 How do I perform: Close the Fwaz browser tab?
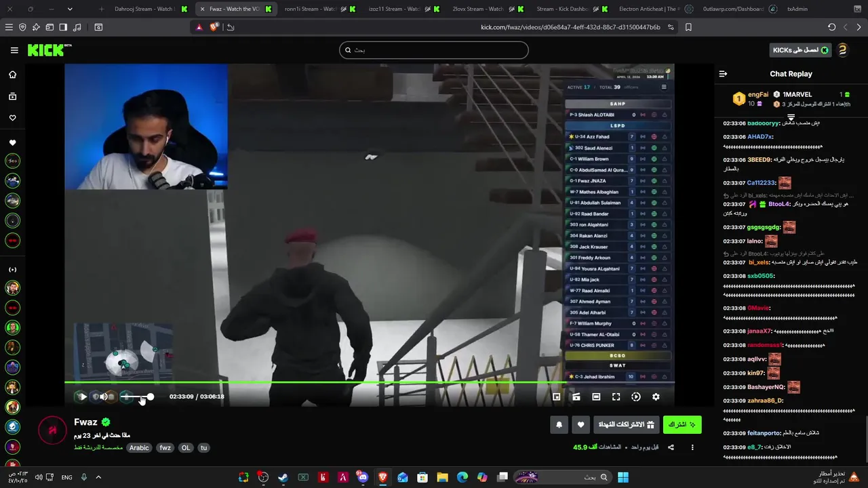point(202,9)
